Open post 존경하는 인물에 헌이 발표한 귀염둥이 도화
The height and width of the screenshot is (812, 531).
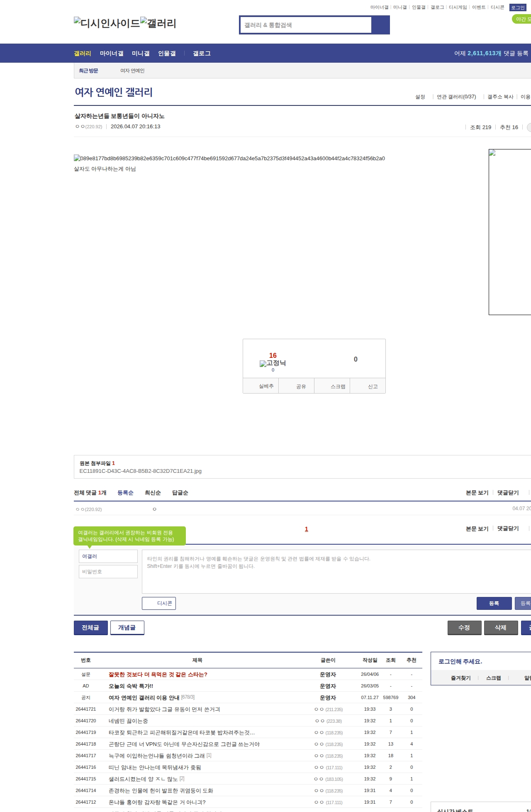[161, 791]
